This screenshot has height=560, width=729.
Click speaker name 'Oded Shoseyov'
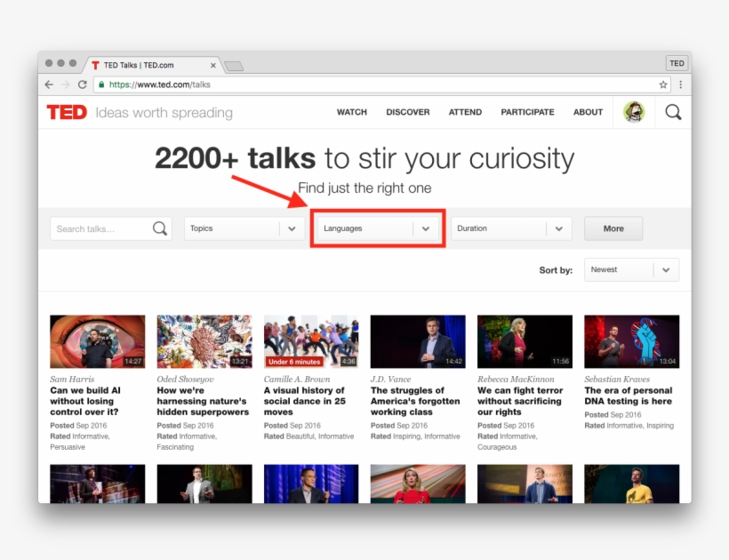pyautogui.click(x=185, y=380)
